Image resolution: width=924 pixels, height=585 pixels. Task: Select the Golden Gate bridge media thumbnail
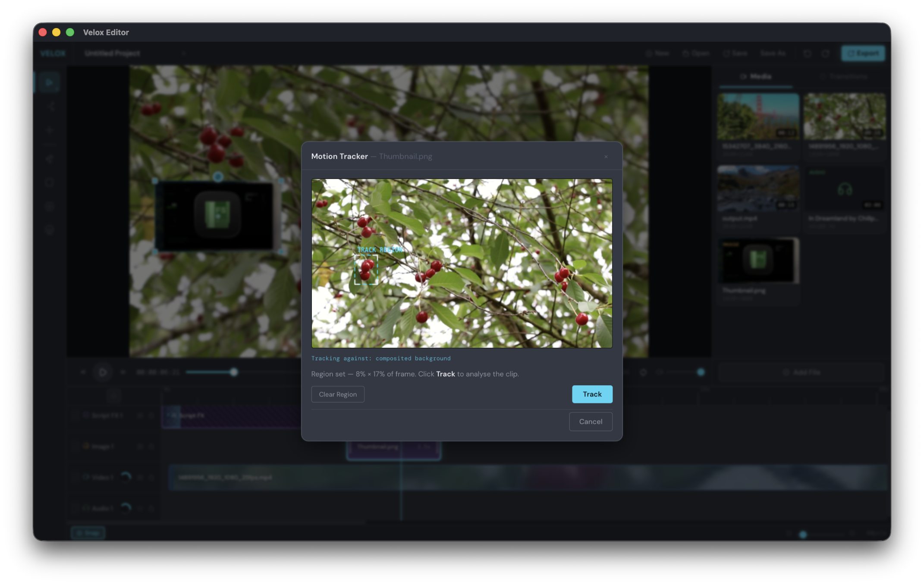(758, 116)
